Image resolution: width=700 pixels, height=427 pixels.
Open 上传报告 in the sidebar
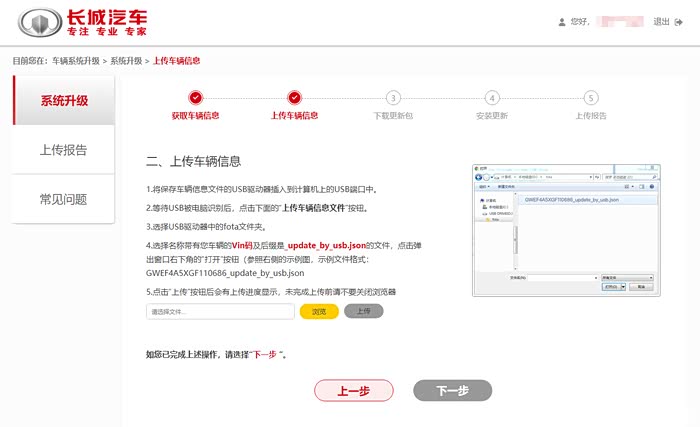coord(64,150)
